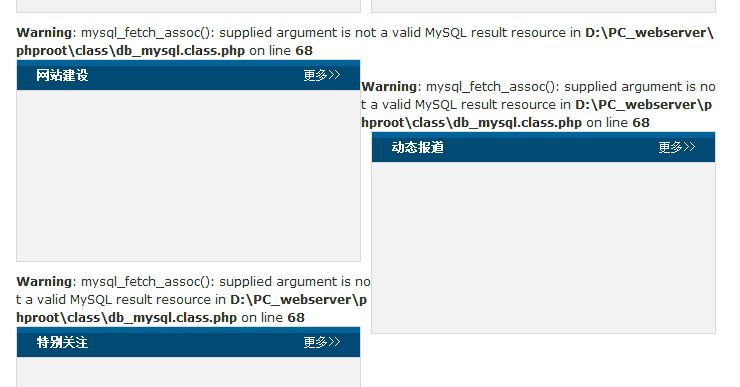Image resolution: width=740 pixels, height=387 pixels.
Task: Click the 特别关注 section title
Action: point(62,342)
